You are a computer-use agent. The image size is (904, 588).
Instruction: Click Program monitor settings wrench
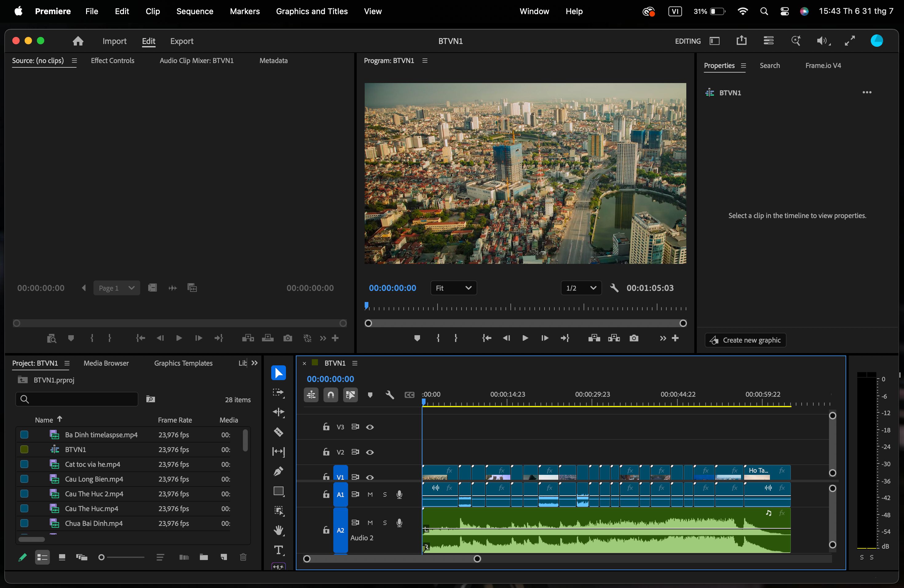coord(614,288)
